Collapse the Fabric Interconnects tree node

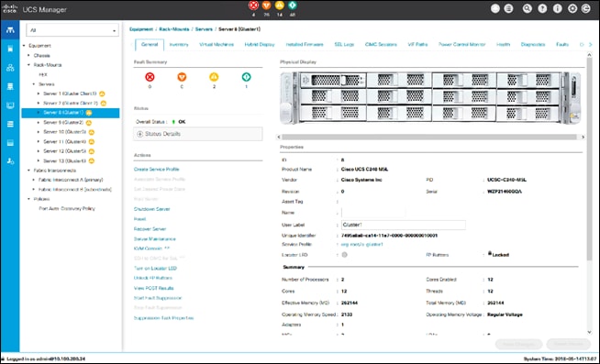tap(28, 171)
